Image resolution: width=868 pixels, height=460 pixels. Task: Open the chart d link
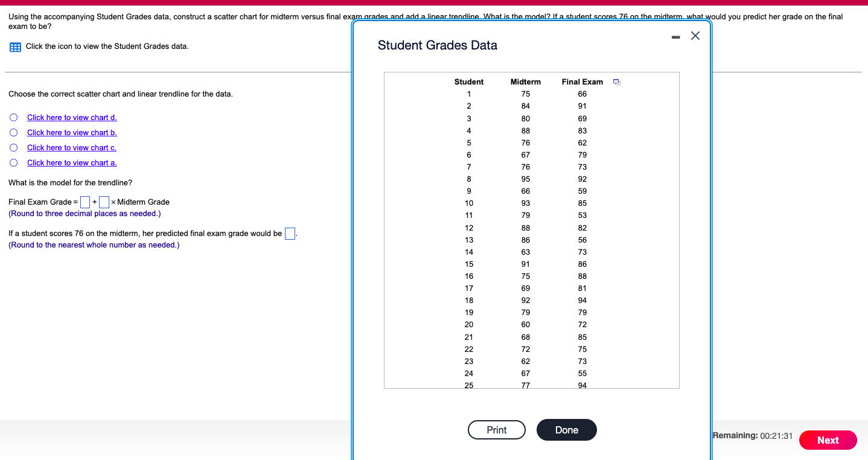pos(71,117)
